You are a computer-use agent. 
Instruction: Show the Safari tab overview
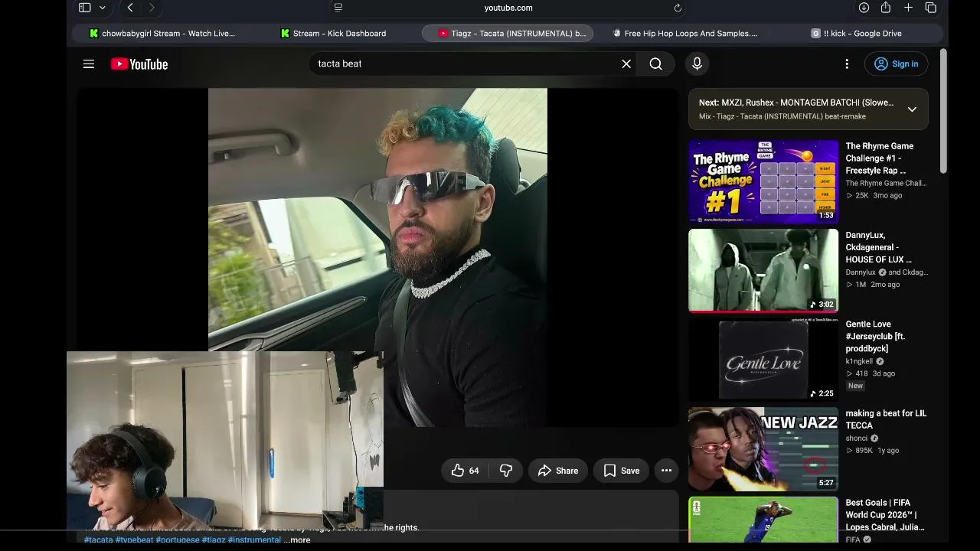coord(931,8)
